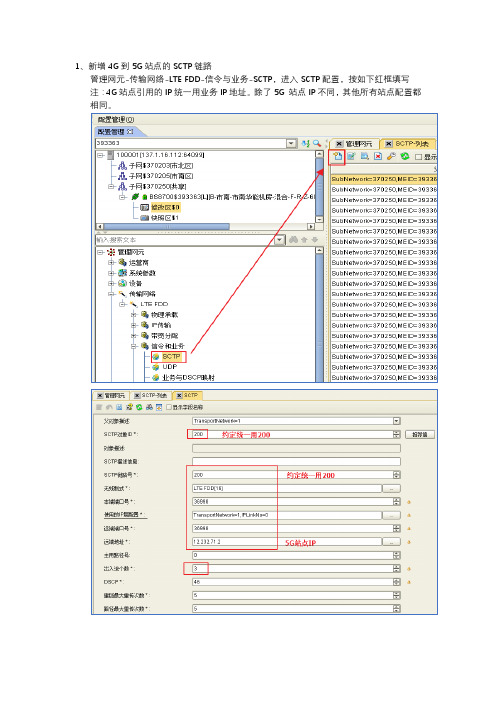Expand the 物理承载 tree node
The height and width of the screenshot is (702, 496).
(x=133, y=314)
